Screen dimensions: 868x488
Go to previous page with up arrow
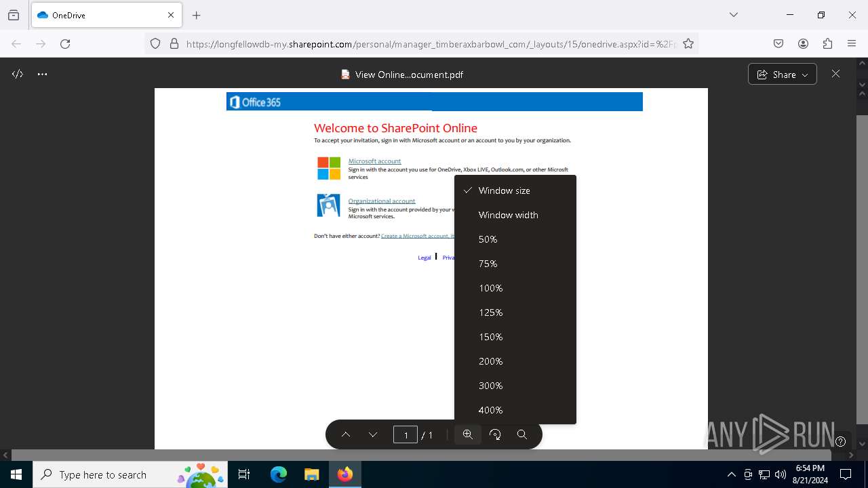click(346, 434)
